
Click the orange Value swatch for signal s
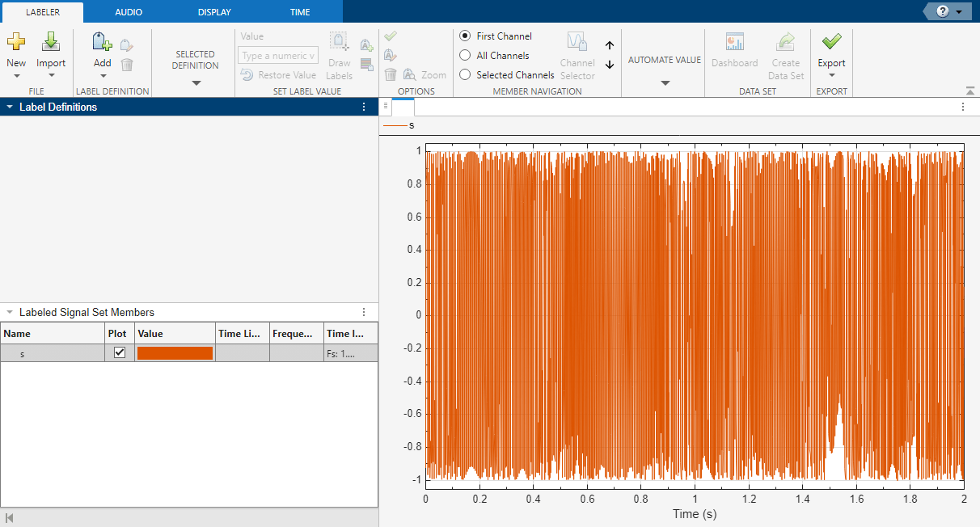175,352
